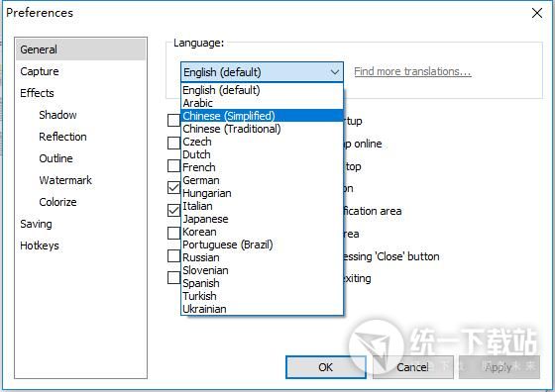The height and width of the screenshot is (392, 555).
Task: Confirm preferences with OK button
Action: coord(326,367)
